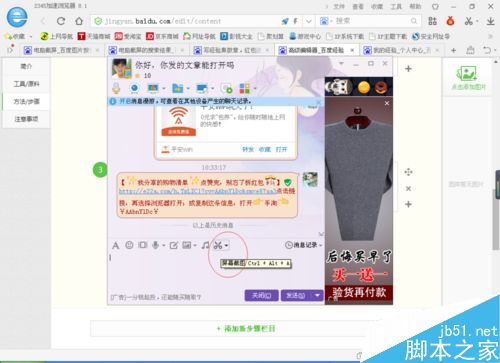Viewport: 500px width, 363px height.
Task: Click 打开 link on wifi card
Action: click(281, 149)
